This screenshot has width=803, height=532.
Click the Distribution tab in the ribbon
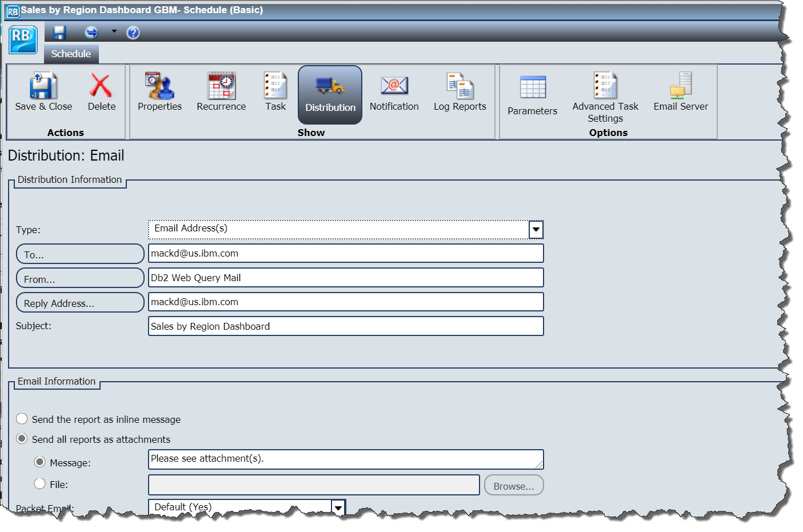[330, 94]
